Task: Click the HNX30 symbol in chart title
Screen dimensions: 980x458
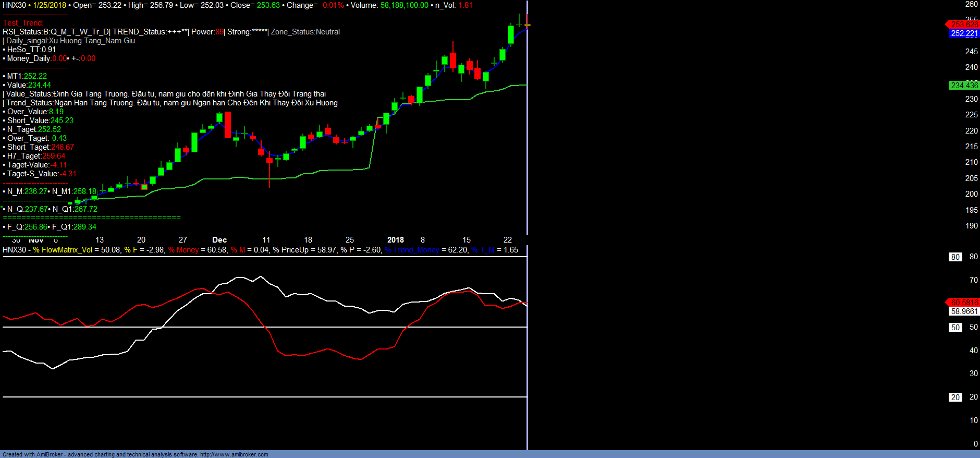Action: pyautogui.click(x=14, y=5)
